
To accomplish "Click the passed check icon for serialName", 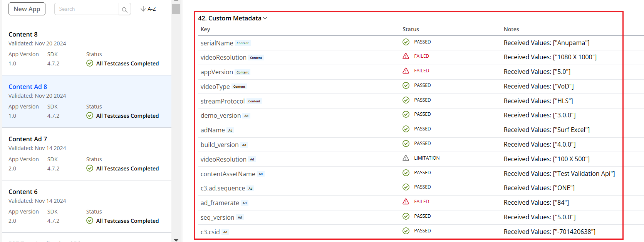I will point(406,42).
